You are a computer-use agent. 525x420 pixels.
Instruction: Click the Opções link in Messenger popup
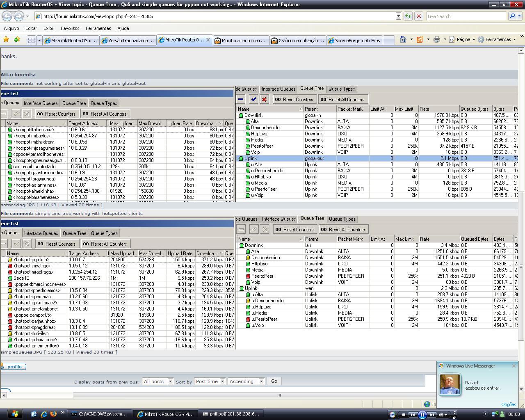[508, 404]
